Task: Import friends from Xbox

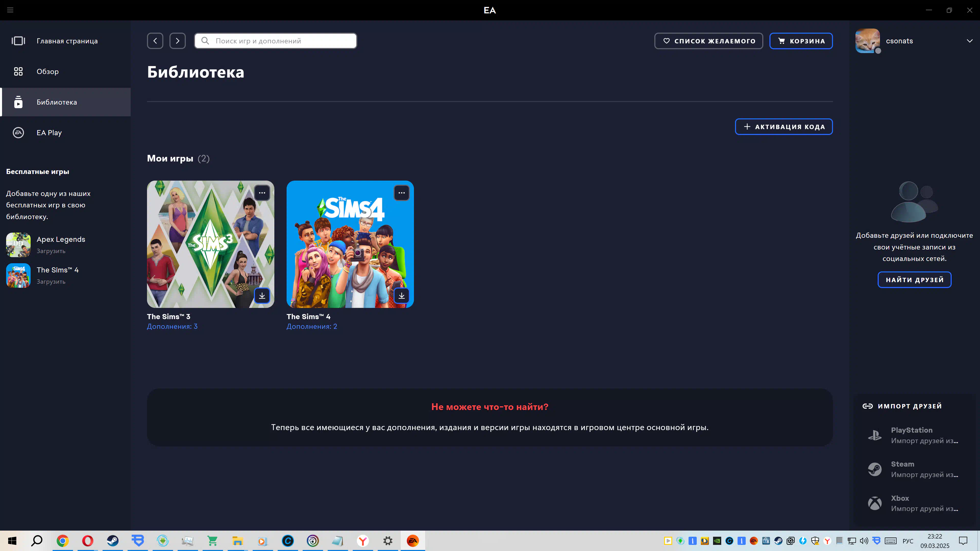Action: point(915,503)
